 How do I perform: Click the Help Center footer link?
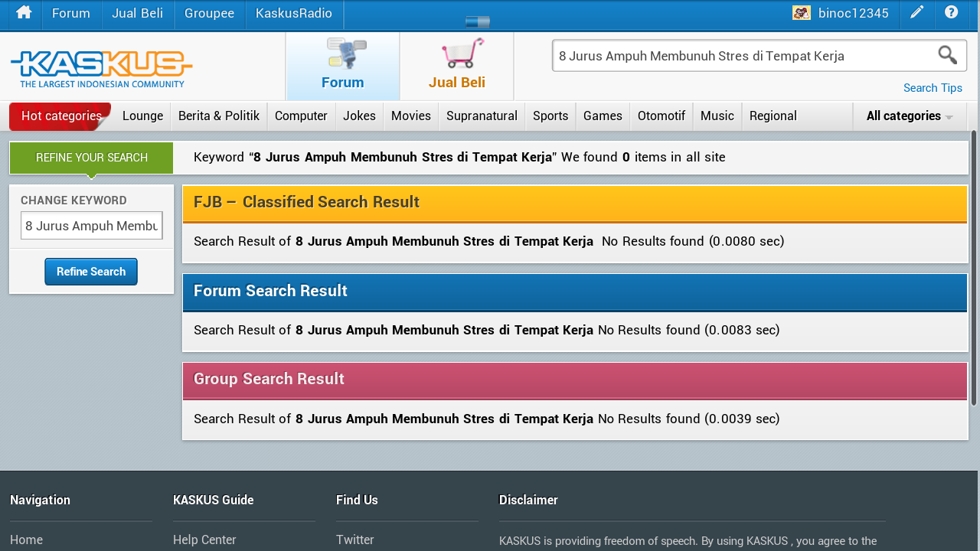[204, 540]
